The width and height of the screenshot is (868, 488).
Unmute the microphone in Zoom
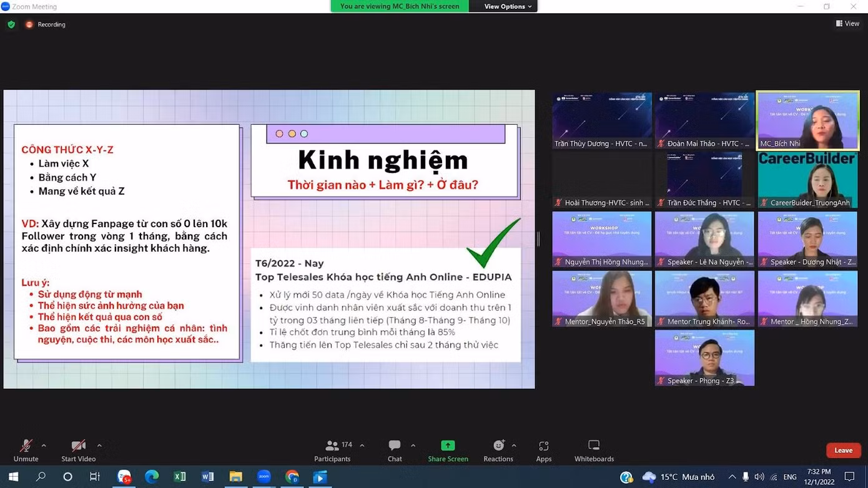pyautogui.click(x=26, y=451)
